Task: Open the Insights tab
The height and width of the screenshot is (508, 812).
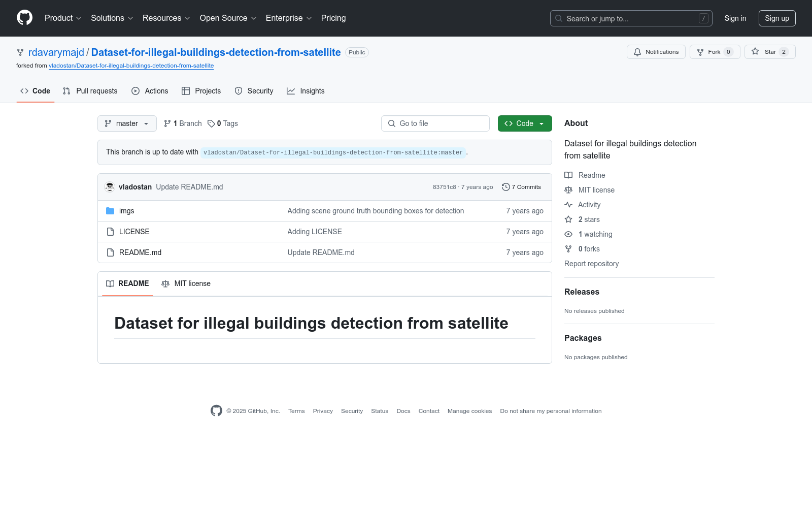Action: tap(306, 91)
